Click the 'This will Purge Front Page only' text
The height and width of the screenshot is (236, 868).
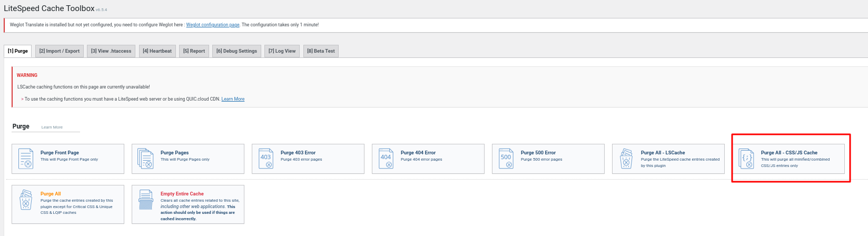coord(69,160)
